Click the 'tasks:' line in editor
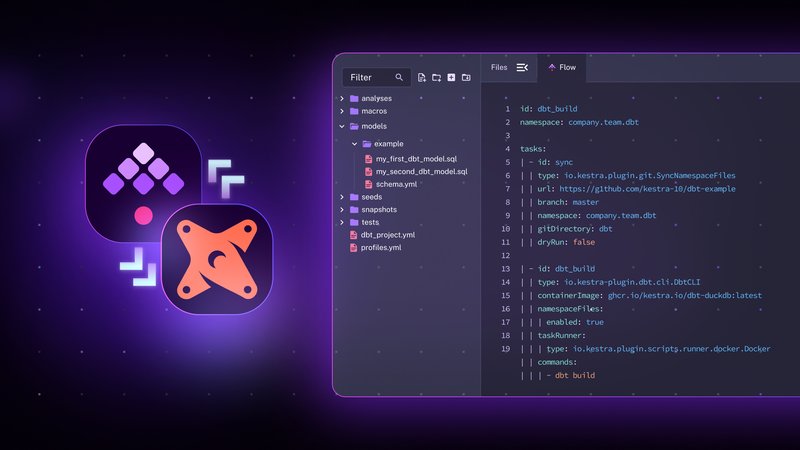This screenshot has height=450, width=800. [x=533, y=149]
